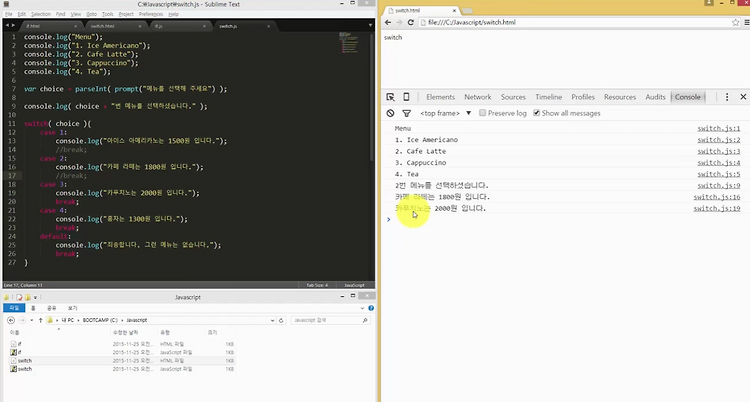The height and width of the screenshot is (402, 750).
Task: Go back in Chrome
Action: [388, 22]
